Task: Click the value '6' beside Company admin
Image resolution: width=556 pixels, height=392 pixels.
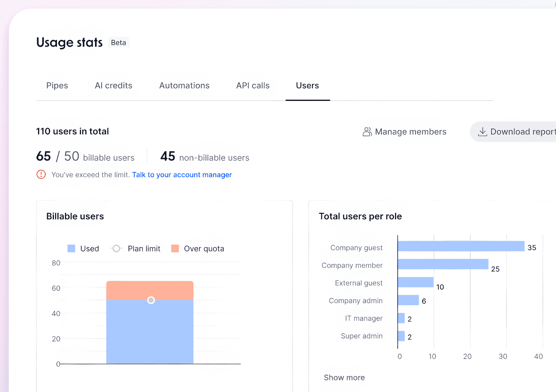Action: pos(424,301)
